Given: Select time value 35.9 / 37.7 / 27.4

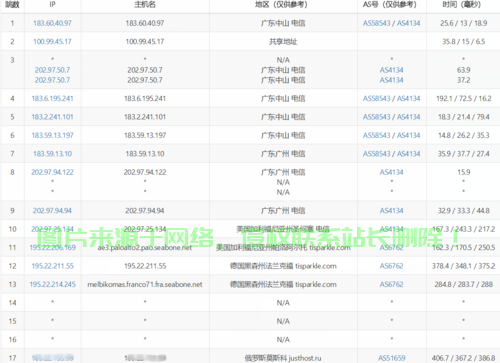Looking at the screenshot, I should [x=463, y=153].
